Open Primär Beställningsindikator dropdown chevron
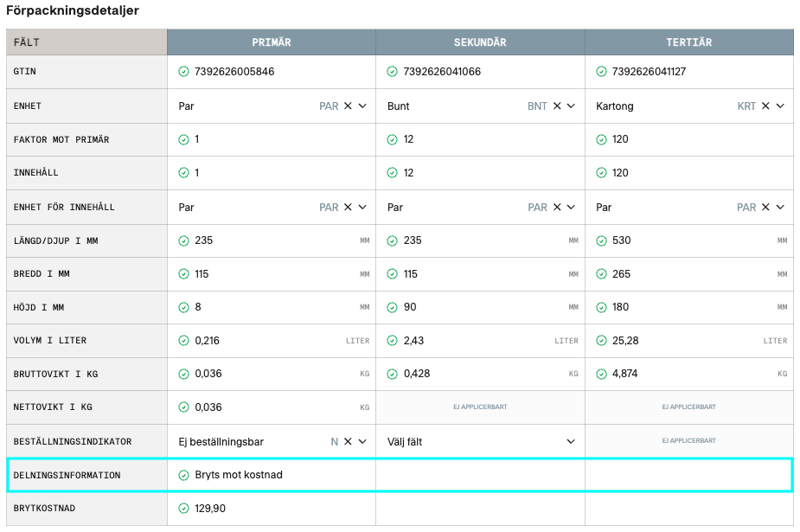800x532 pixels. (x=362, y=442)
